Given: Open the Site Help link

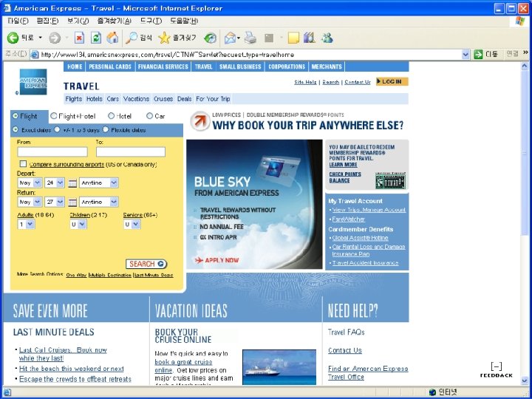Looking at the screenshot, I should [x=305, y=82].
